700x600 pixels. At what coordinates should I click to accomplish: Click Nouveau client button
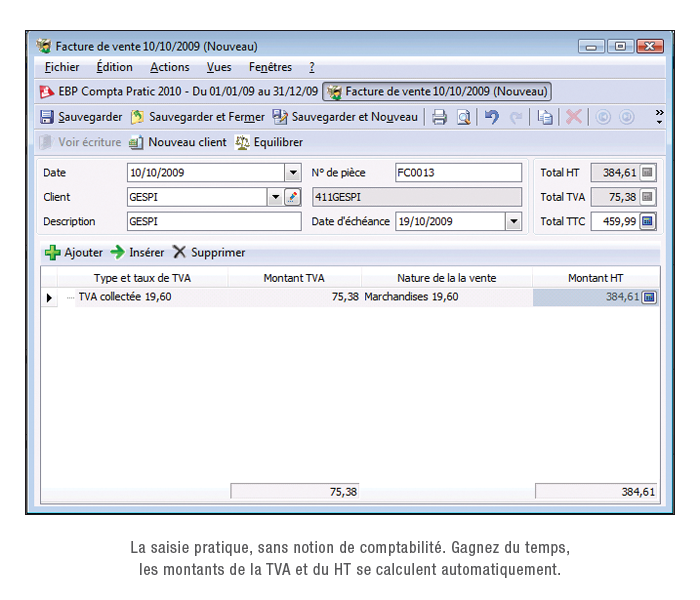tap(178, 142)
